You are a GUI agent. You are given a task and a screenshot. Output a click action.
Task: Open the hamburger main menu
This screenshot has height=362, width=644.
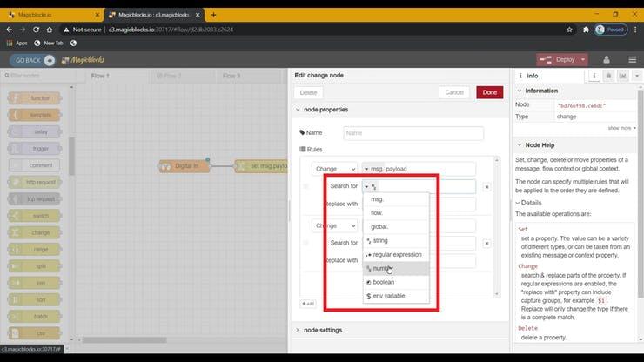(x=632, y=59)
